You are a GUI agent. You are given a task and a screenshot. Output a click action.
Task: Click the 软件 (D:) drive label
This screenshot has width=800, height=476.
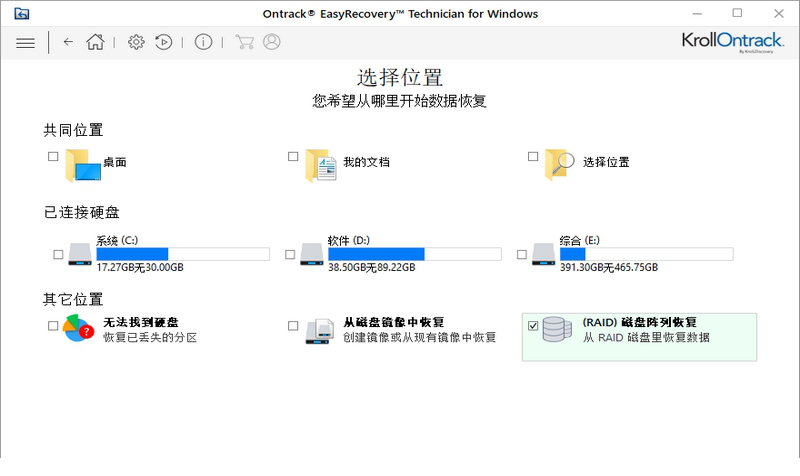pyautogui.click(x=348, y=240)
